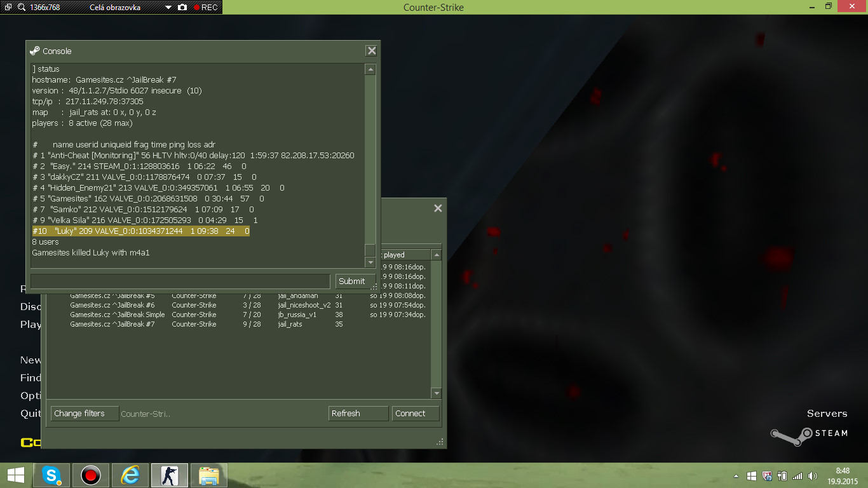Open Skype from the taskbar
Screen dimensions: 868x488
tap(51, 475)
